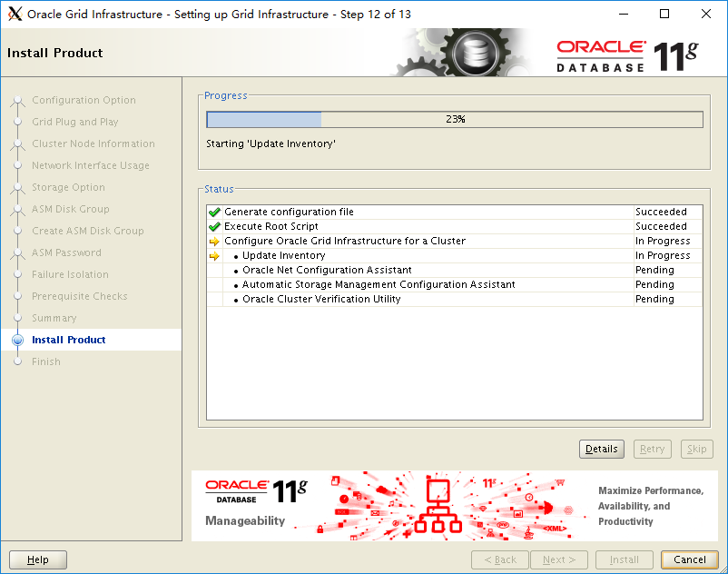The image size is (728, 574).
Task: Select Finish step
Action: (46, 361)
